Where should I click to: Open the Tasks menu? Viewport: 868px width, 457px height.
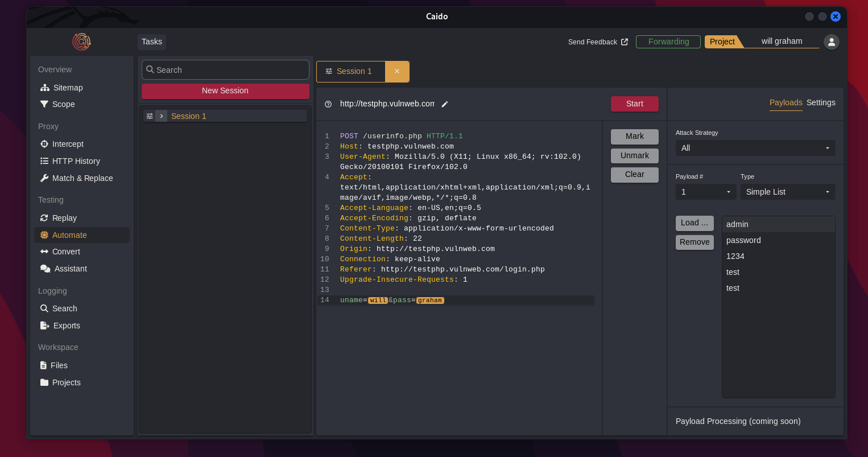tap(152, 42)
